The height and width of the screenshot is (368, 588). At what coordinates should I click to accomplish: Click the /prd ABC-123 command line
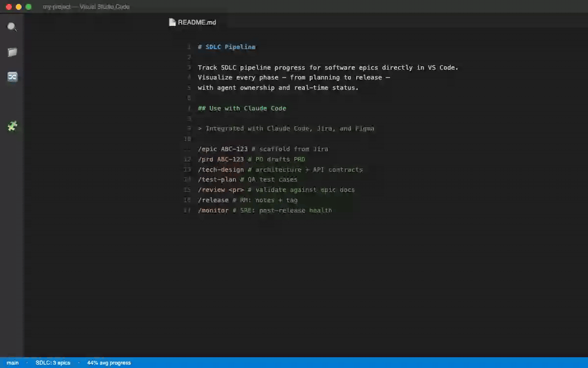pyautogui.click(x=251, y=159)
